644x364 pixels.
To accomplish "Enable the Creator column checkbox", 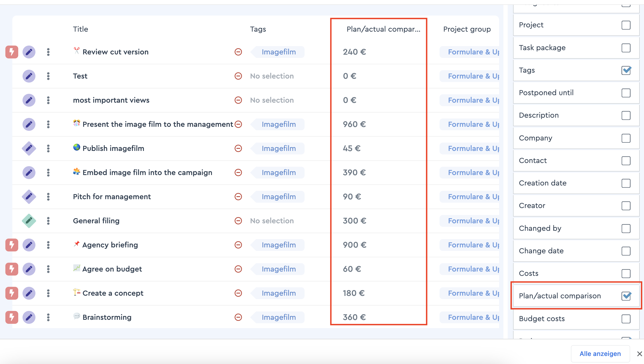I will [626, 206].
